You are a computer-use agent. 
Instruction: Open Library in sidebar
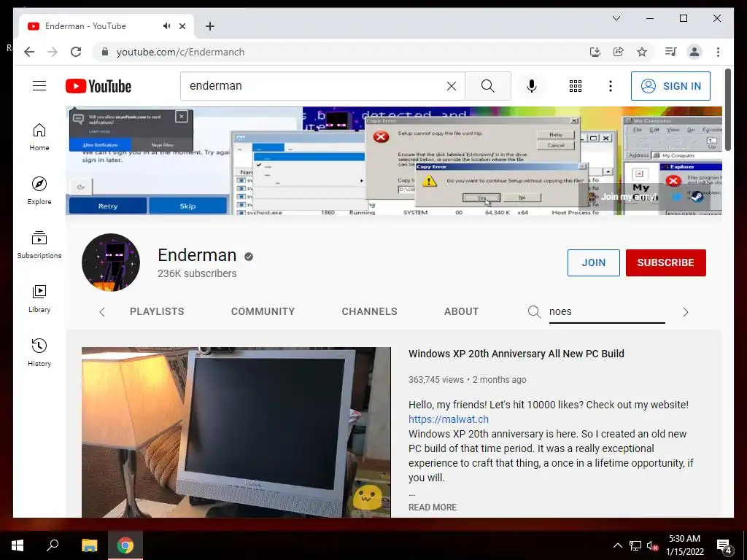pyautogui.click(x=39, y=299)
